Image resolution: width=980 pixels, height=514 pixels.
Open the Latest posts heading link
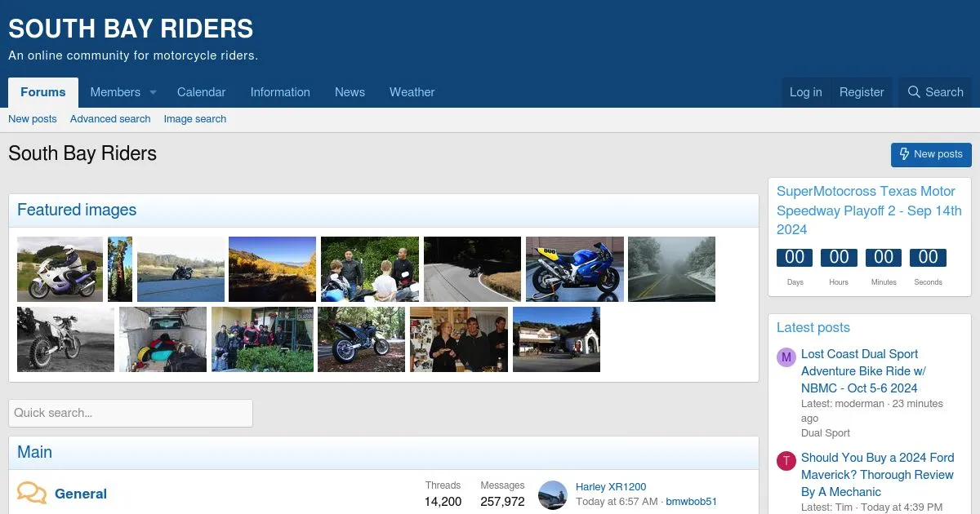[x=813, y=327]
